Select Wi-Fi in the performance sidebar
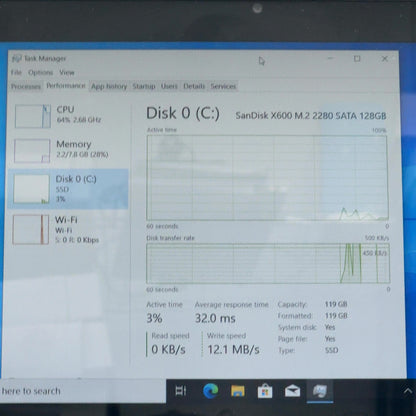Viewport: 416px width, 416px height. click(68, 229)
